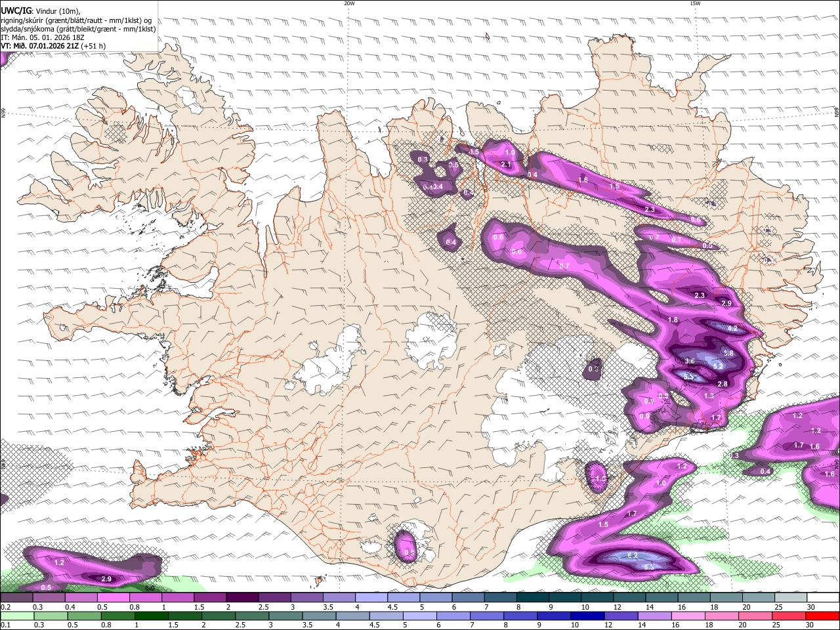Click the 5.2 snowfall value in the east

[x=718, y=366]
